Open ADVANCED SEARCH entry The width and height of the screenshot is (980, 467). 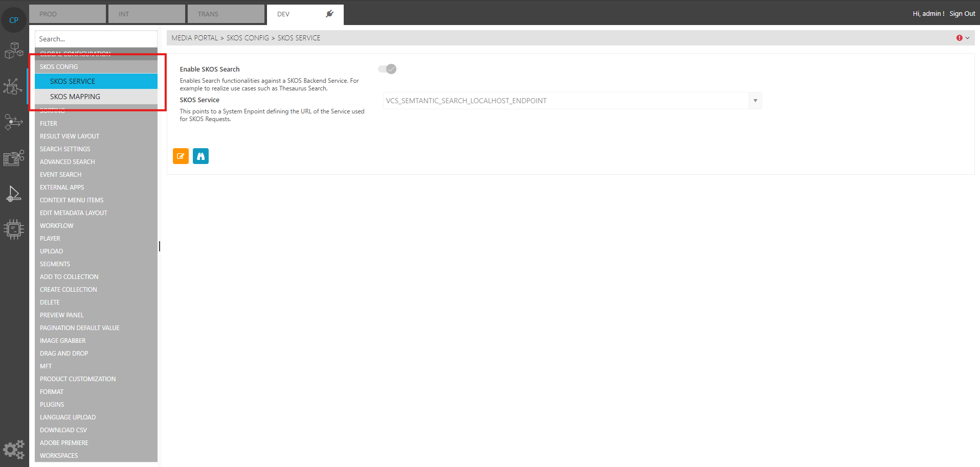tap(96, 162)
